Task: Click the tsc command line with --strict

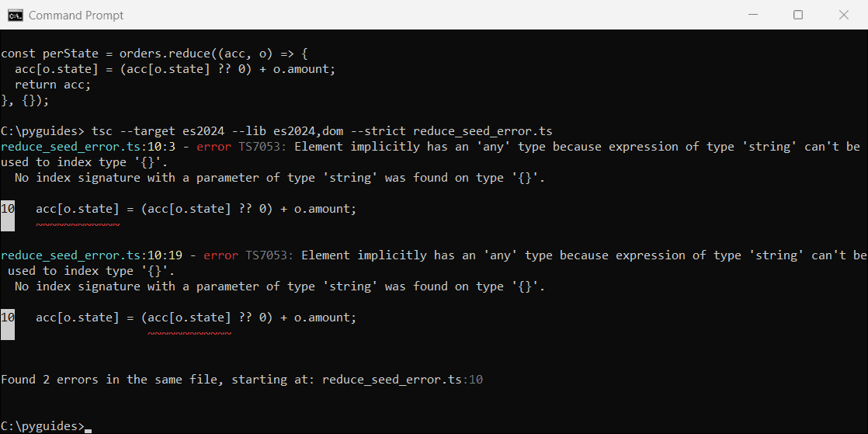Action: pos(277,131)
